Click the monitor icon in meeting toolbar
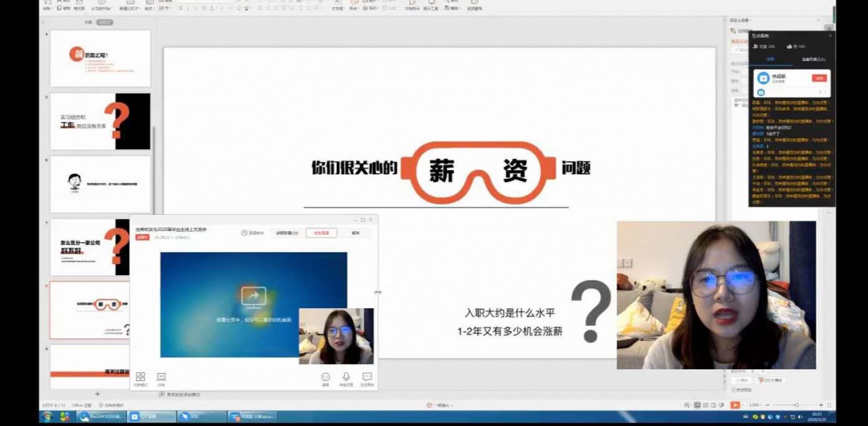Viewport: 868px width, 426px height. pyautogui.click(x=161, y=377)
